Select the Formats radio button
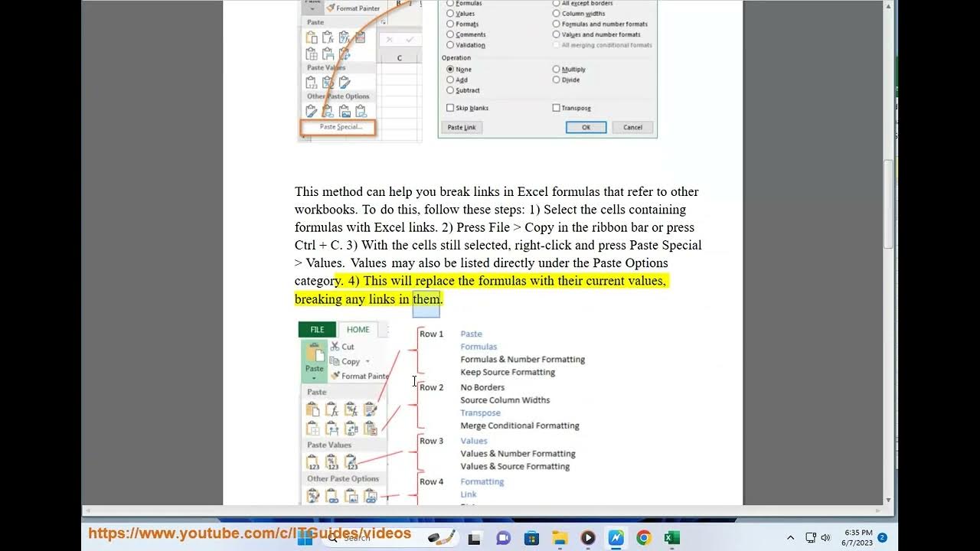This screenshot has height=551, width=980. (450, 24)
